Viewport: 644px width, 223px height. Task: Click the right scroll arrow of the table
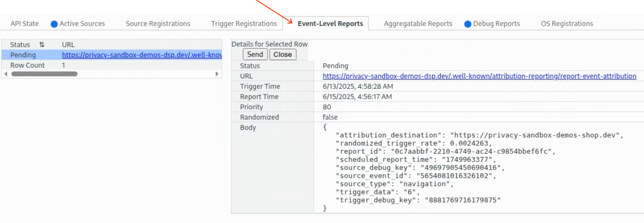point(217,74)
